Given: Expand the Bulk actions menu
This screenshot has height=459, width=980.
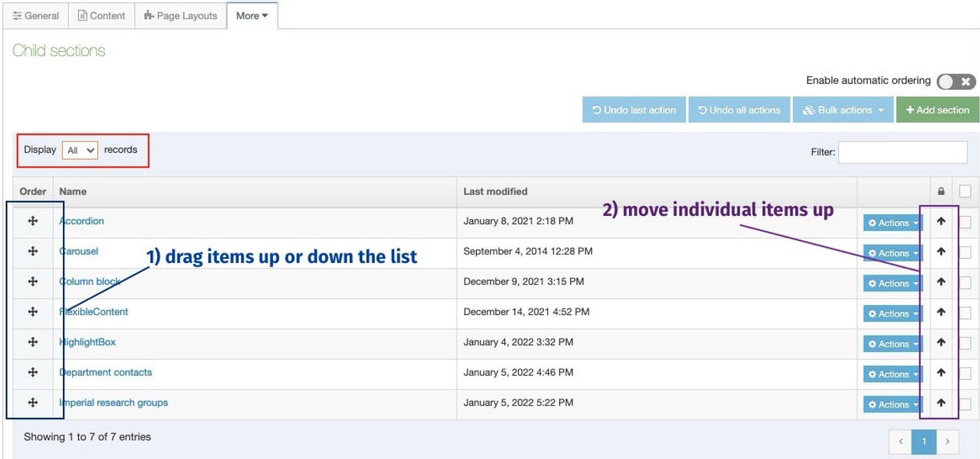Looking at the screenshot, I should 843,110.
